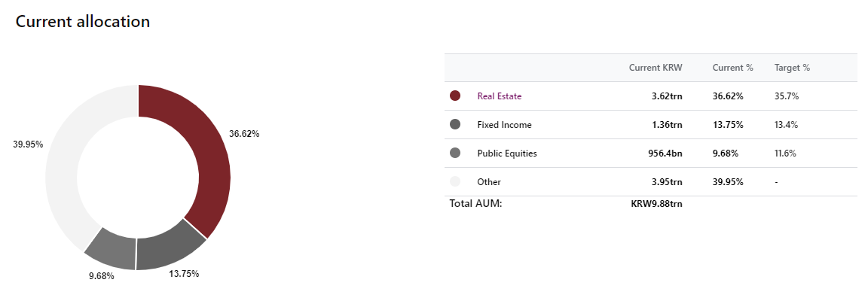Viewport: 868px width, 307px height.
Task: Click the Fixed Income legend dot
Action: (456, 125)
